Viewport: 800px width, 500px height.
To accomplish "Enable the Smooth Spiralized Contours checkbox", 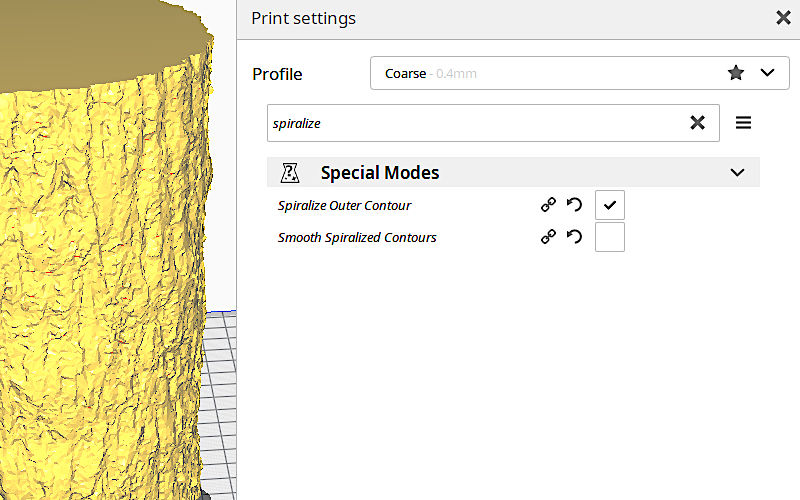I will click(x=610, y=237).
